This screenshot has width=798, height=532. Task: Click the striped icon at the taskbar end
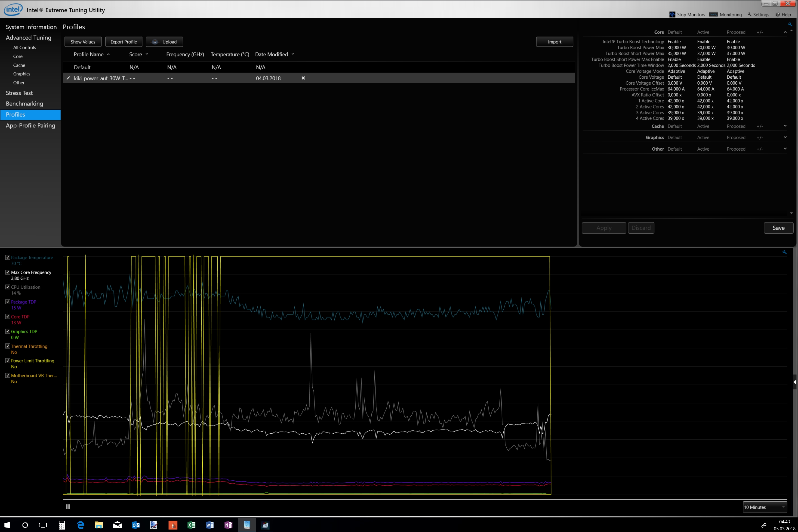tap(265, 525)
